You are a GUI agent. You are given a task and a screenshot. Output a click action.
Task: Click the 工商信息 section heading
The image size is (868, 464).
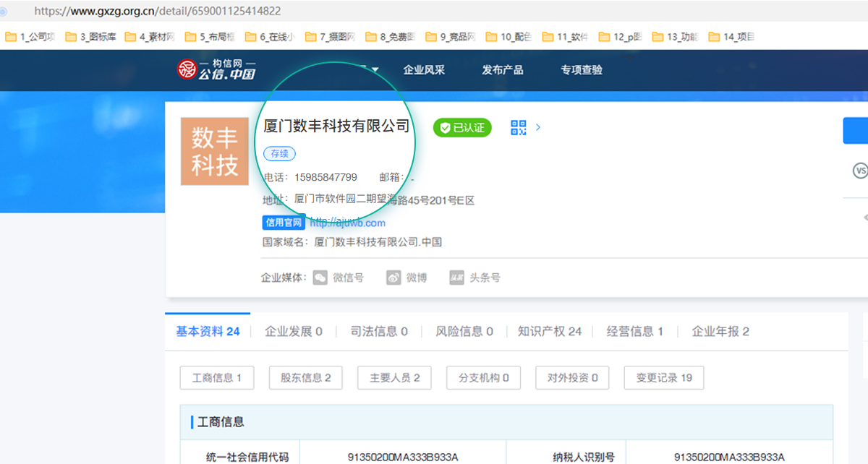(x=221, y=422)
